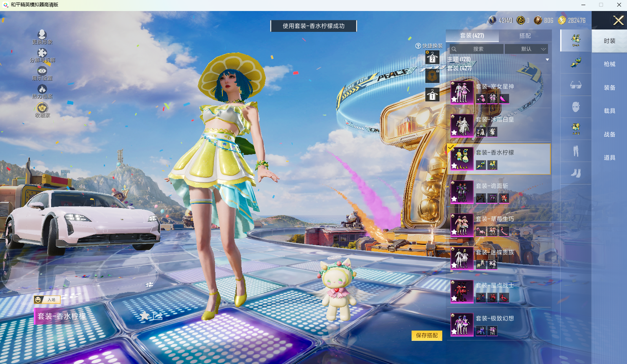The height and width of the screenshot is (364, 627).
Task: Click the 套装-迷蝶贵族 name text
Action: point(495,252)
